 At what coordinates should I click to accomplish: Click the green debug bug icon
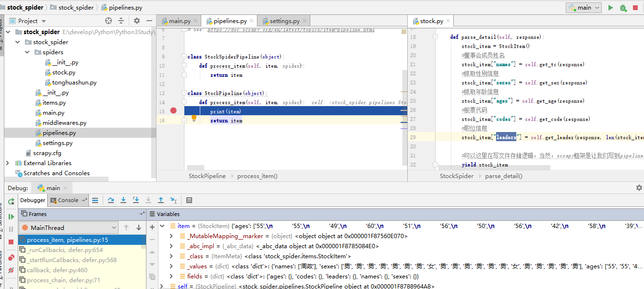[x=623, y=8]
